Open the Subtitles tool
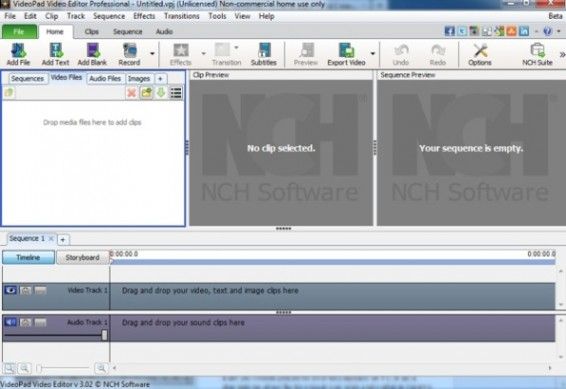This screenshot has width=566, height=389. click(264, 54)
